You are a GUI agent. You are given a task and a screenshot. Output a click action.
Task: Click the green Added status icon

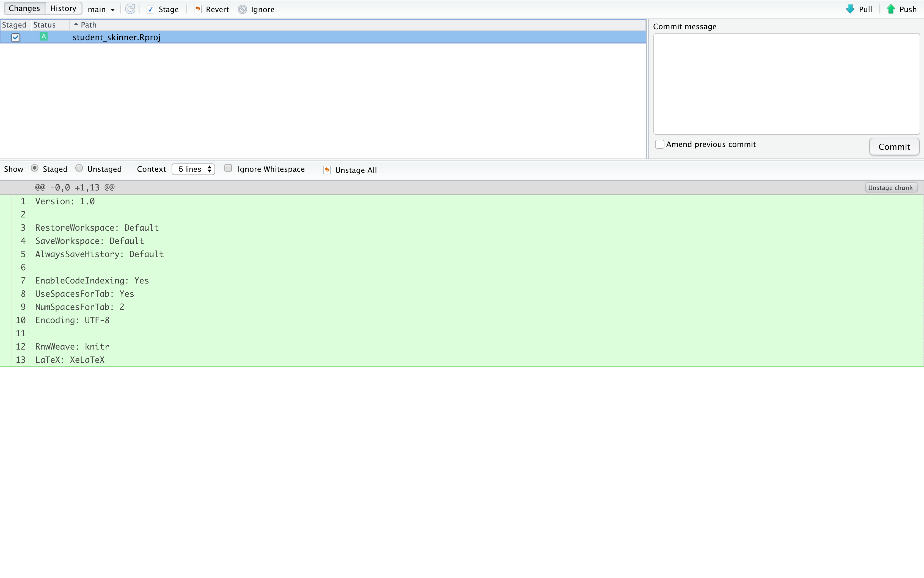click(44, 37)
